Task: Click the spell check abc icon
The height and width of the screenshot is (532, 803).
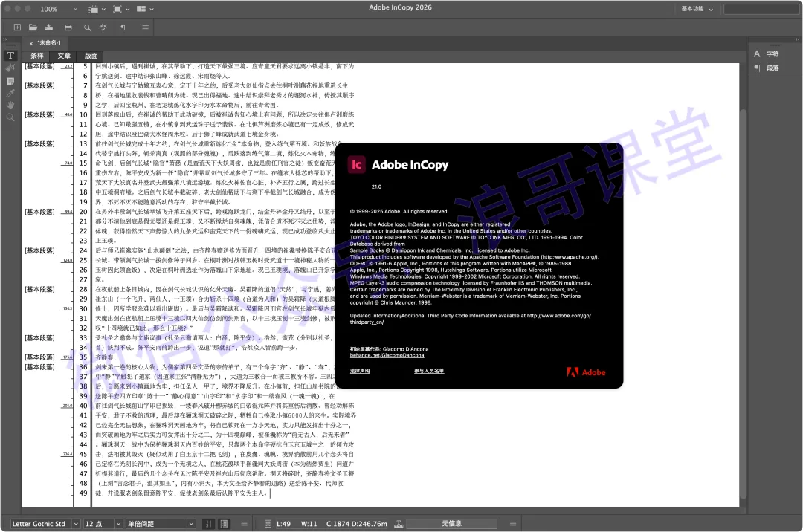Action: (x=103, y=27)
